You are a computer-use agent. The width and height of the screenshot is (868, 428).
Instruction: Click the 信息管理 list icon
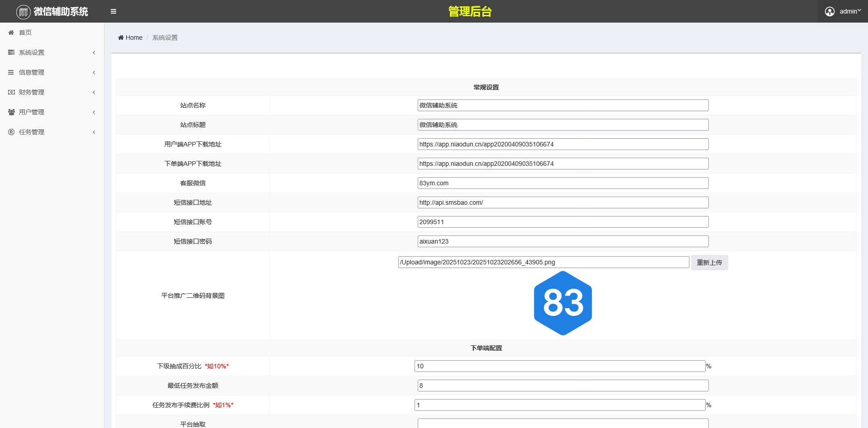point(11,72)
